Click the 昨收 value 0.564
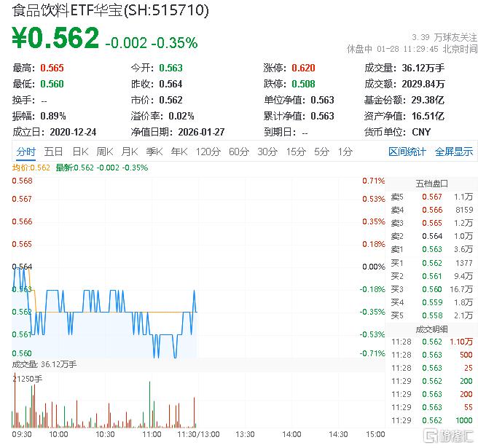Viewport: 478px width, 448px height. (171, 84)
